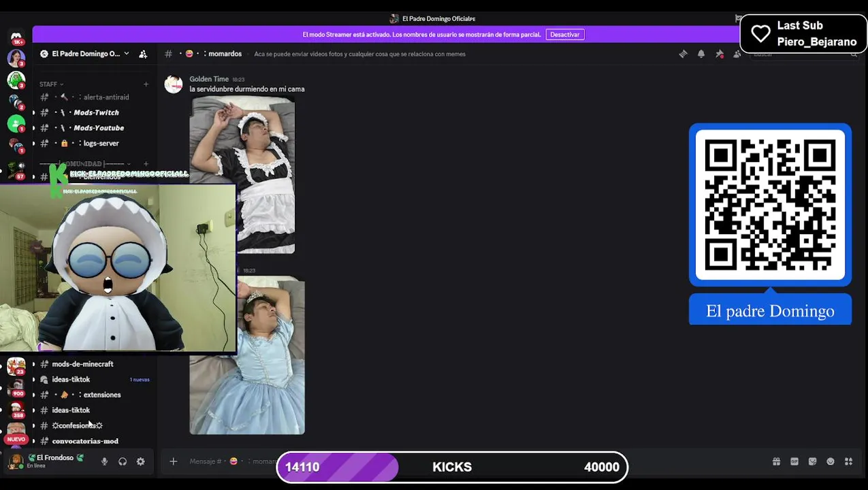Open server icon labeled NUEVO
Screen dimensions: 868x490
pyautogui.click(x=16, y=431)
